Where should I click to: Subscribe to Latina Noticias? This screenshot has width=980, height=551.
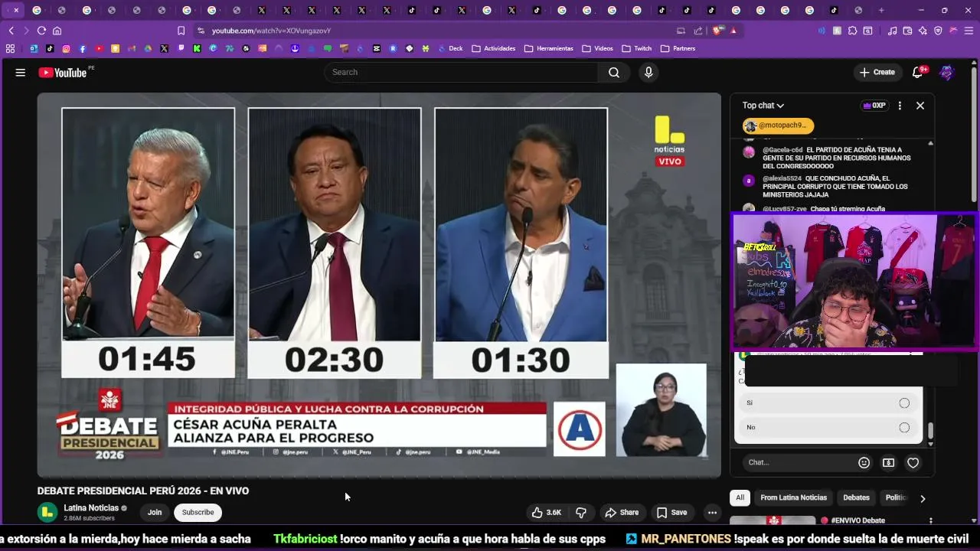pyautogui.click(x=198, y=512)
